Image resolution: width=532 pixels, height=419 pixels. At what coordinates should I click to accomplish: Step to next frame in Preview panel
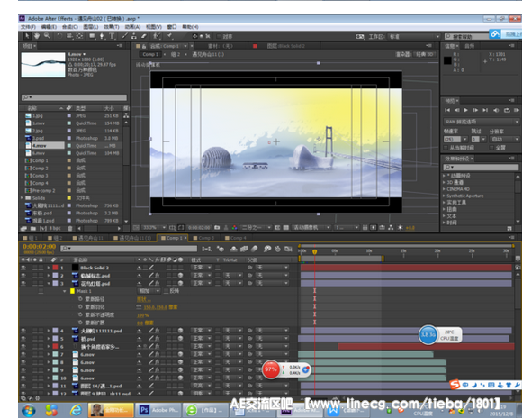(475, 110)
